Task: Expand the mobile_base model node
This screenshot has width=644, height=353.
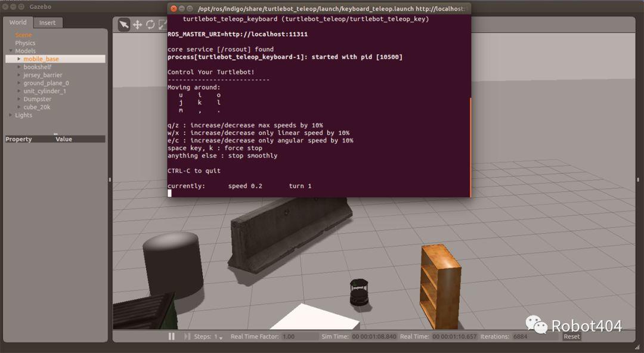Action: (x=19, y=59)
